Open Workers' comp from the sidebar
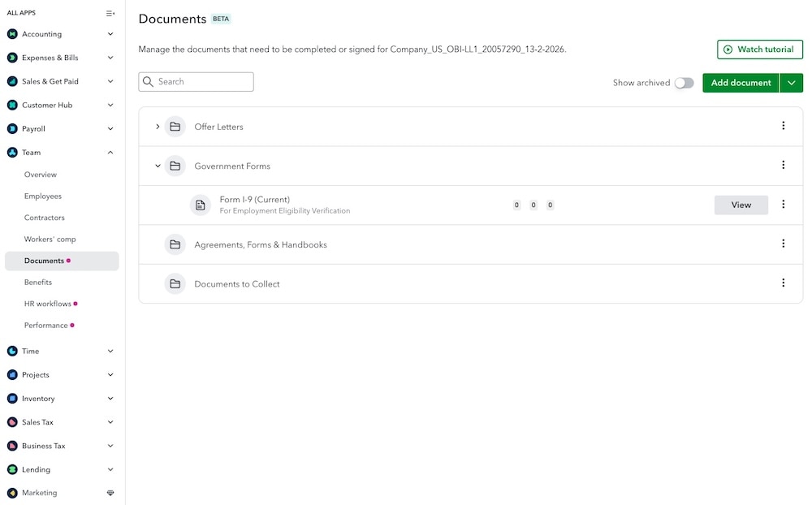812x505 pixels. point(50,239)
